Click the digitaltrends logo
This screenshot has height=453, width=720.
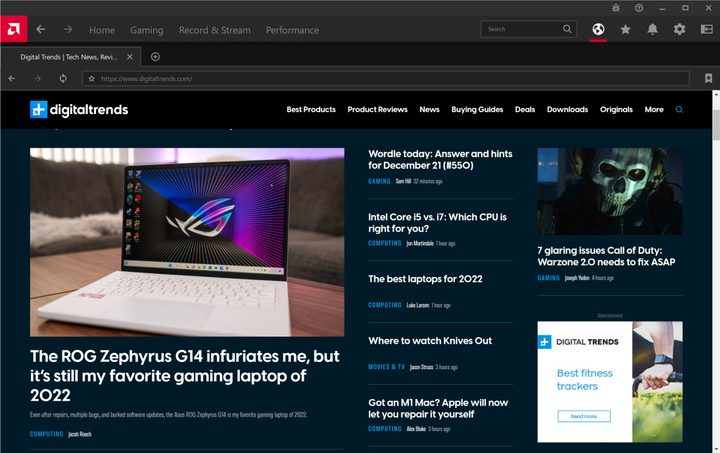[79, 110]
